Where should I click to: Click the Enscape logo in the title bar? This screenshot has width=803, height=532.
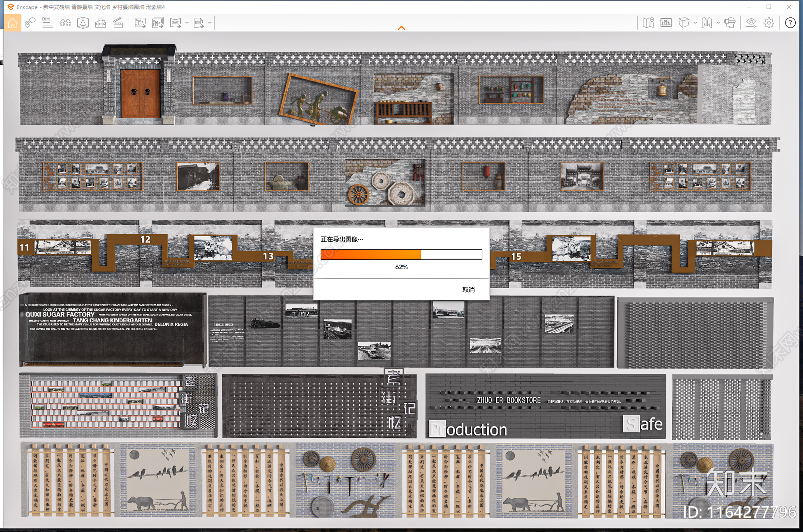(x=10, y=7)
